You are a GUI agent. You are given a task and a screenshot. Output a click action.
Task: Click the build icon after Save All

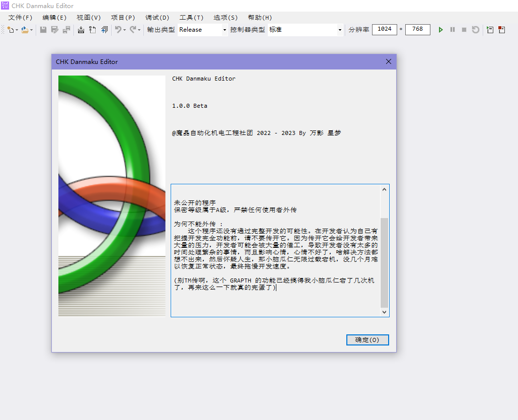[x=81, y=30]
